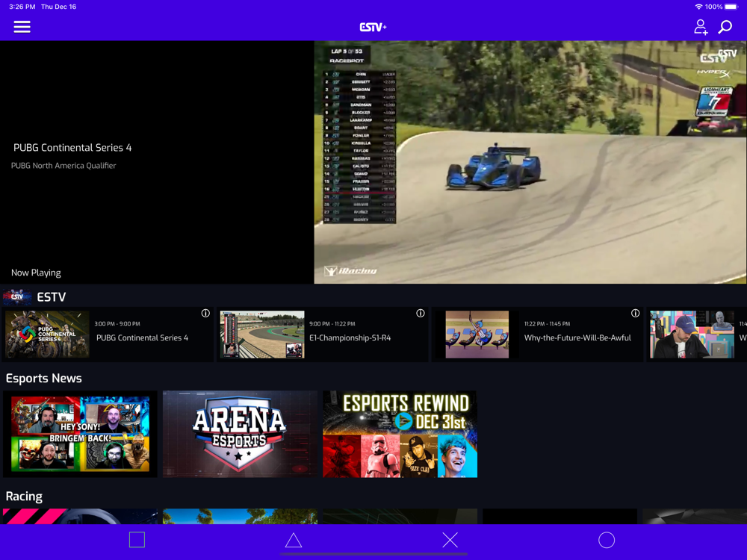This screenshot has width=747, height=560.
Task: Tap the circle button in bottom bar
Action: coord(607,540)
